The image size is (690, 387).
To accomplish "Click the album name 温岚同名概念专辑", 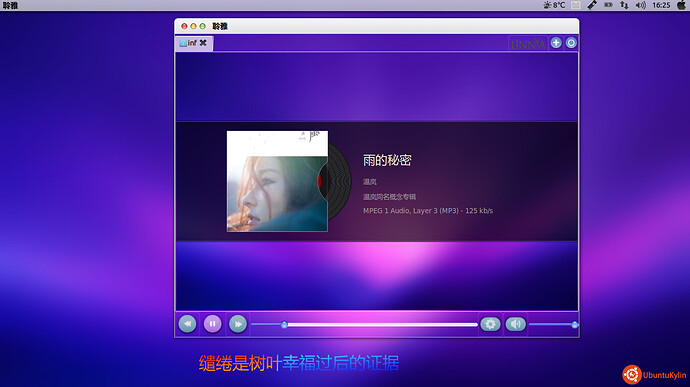I will coord(389,197).
